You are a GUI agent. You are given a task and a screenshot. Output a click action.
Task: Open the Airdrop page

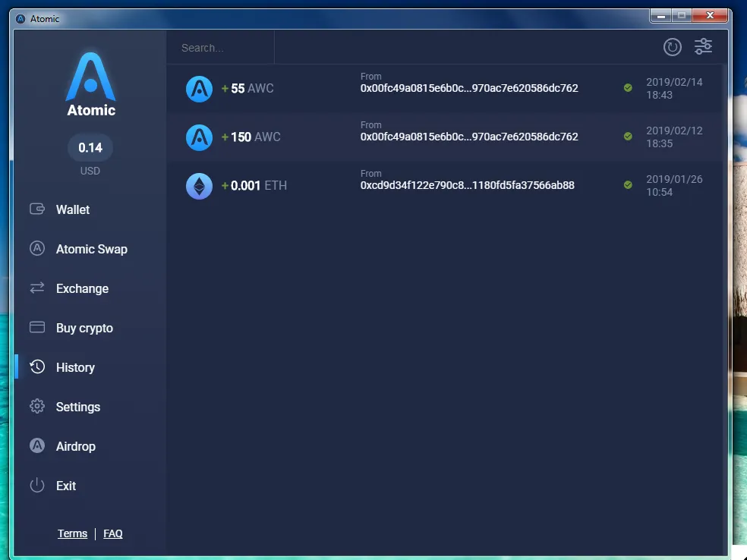pos(76,447)
